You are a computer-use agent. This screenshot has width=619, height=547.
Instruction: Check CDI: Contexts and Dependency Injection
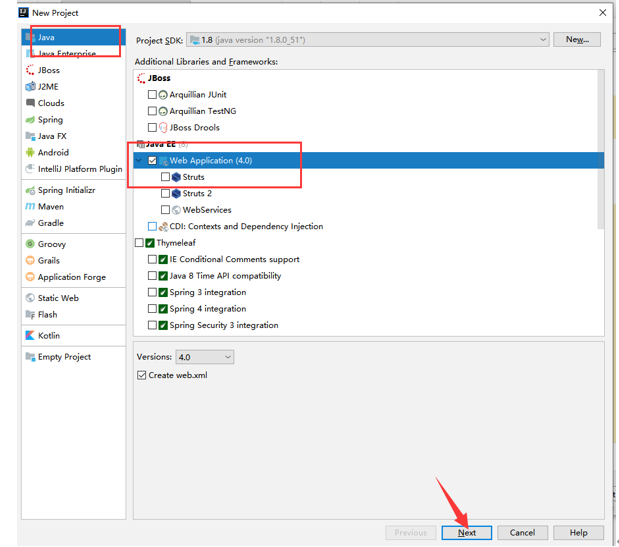click(x=152, y=227)
